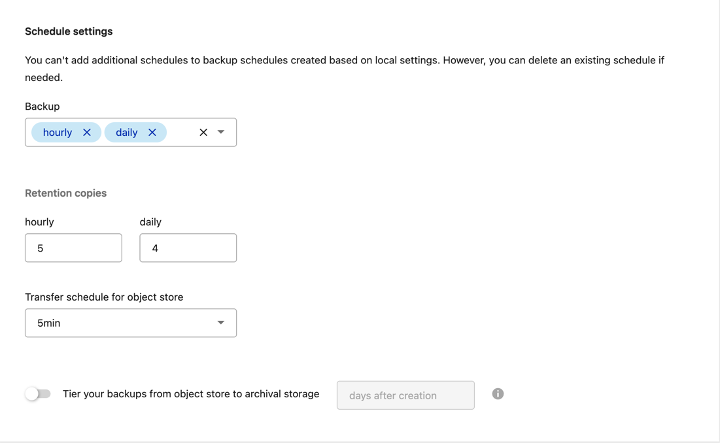Remove the daily schedule chip
Screen dimensions: 720x444
(153, 132)
